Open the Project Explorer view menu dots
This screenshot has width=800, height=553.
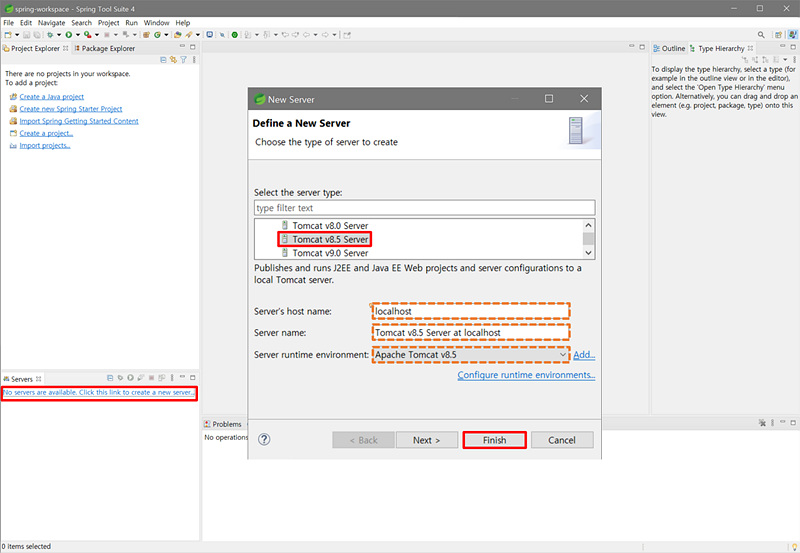click(194, 60)
